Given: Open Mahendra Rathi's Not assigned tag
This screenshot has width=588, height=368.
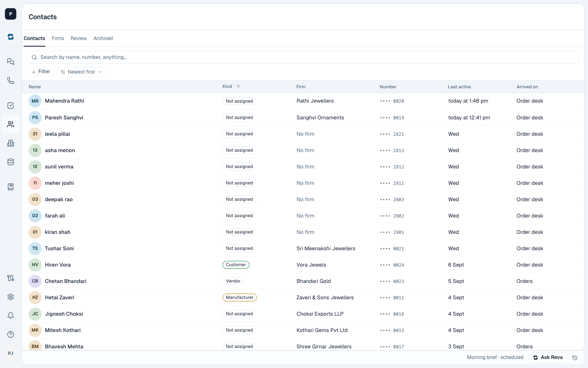Looking at the screenshot, I should (x=239, y=101).
